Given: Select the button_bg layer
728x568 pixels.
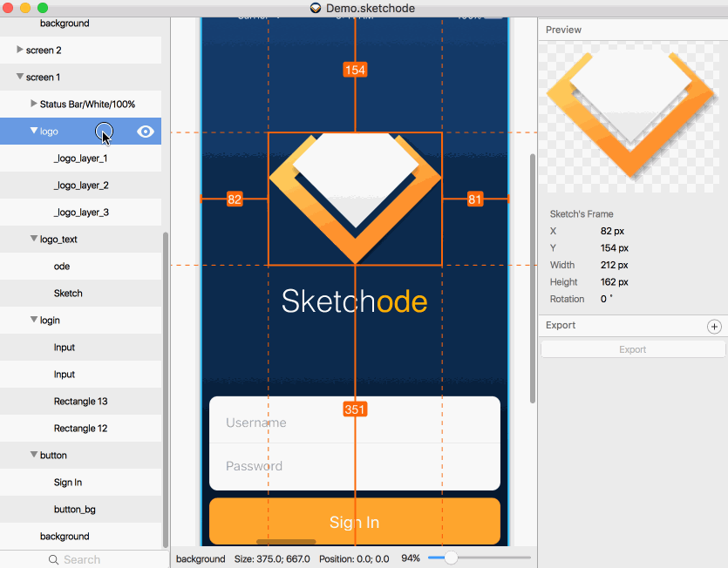Looking at the screenshot, I should (81, 509).
